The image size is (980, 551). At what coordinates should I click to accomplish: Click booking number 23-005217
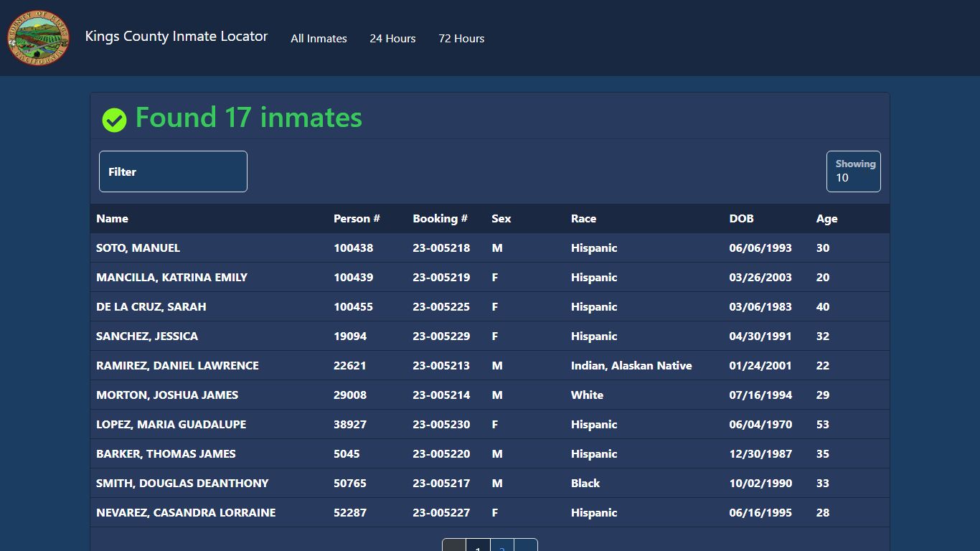click(x=441, y=484)
